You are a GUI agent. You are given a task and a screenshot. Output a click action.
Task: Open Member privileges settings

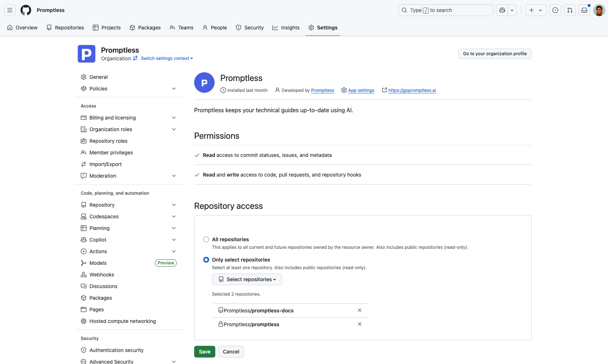click(x=129, y=153)
